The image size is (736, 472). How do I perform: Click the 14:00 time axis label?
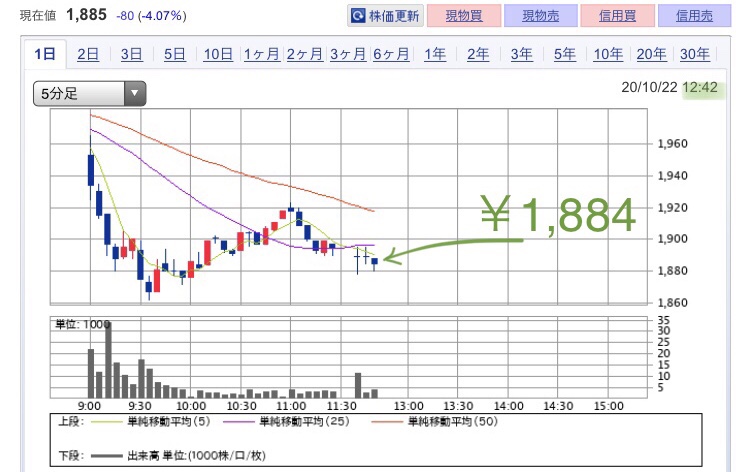click(x=508, y=406)
